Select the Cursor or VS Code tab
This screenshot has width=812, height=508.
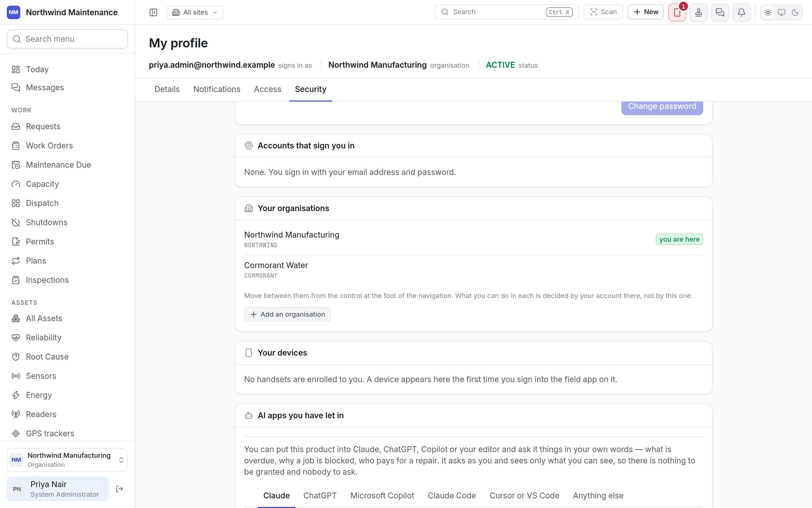coord(524,496)
